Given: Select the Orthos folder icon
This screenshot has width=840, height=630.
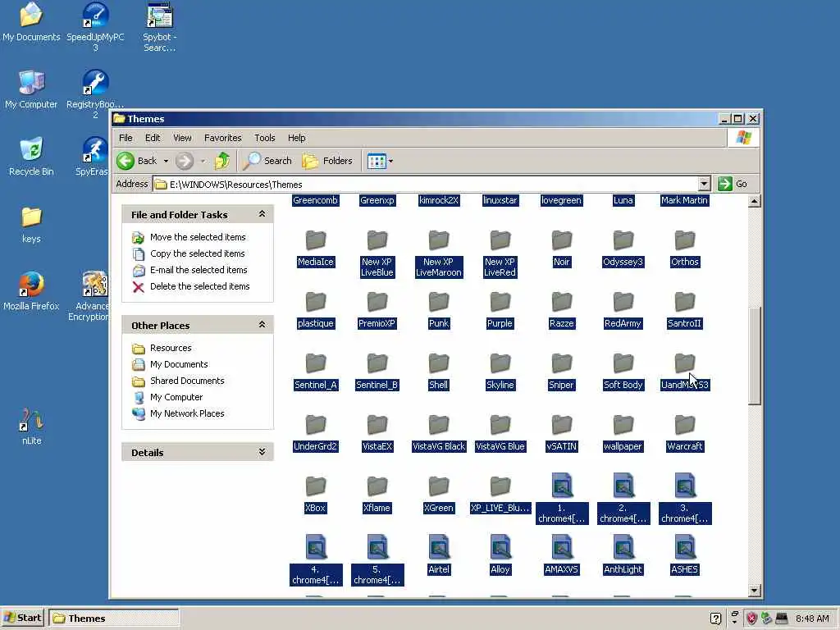Looking at the screenshot, I should pyautogui.click(x=685, y=240).
